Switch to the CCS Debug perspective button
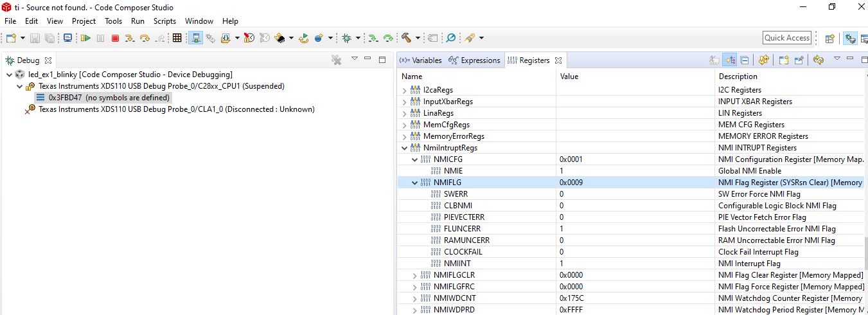Viewport: 868px width, 315px height. point(850,39)
